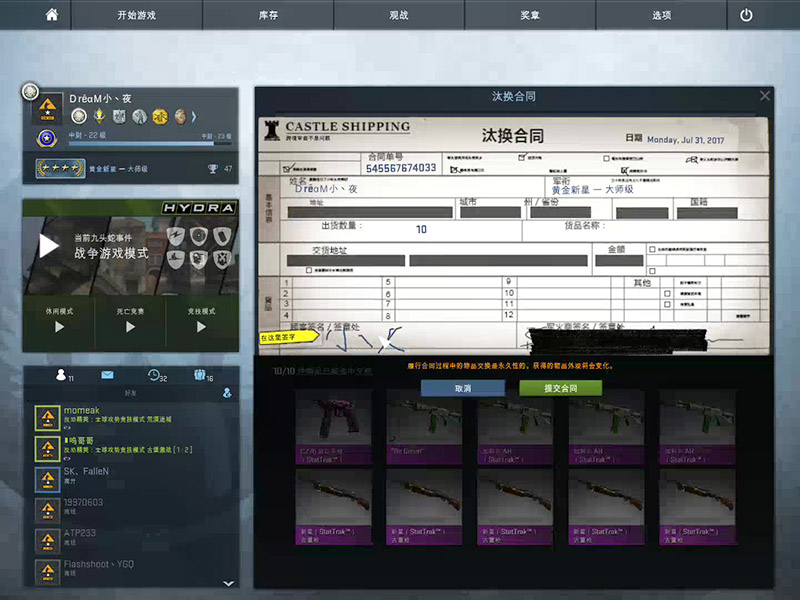Image resolution: width=800 pixels, height=600 pixels.
Task: Open the 观战 watch tab
Action: 399,15
